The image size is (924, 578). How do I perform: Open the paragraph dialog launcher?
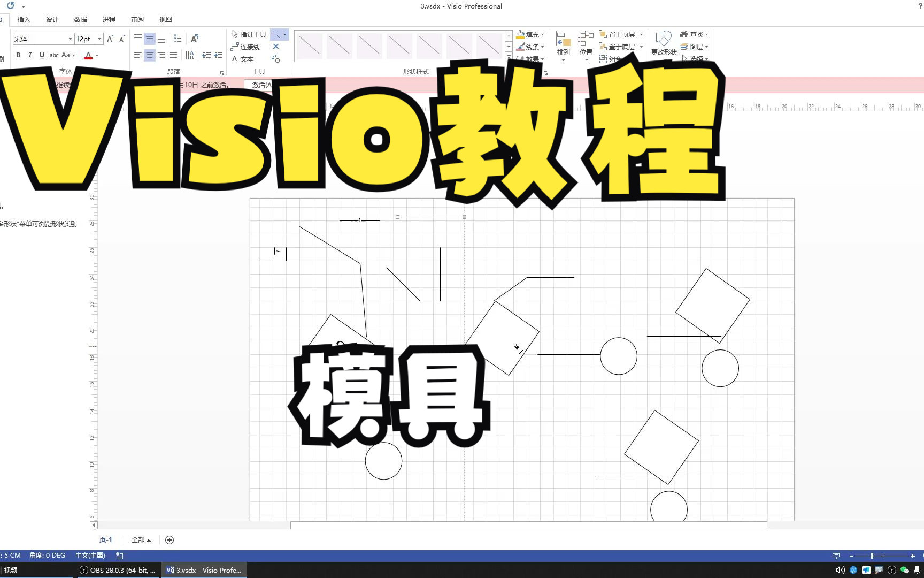(222, 72)
